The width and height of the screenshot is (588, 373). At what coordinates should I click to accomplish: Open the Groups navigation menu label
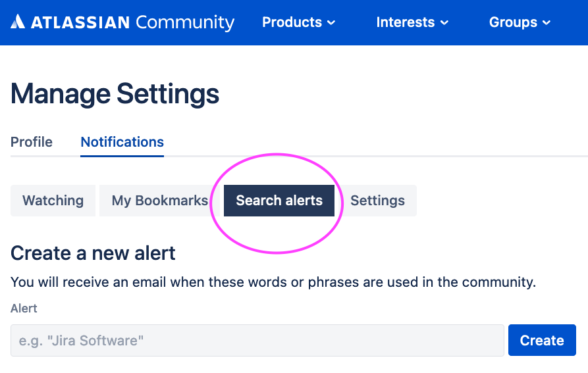pos(514,22)
